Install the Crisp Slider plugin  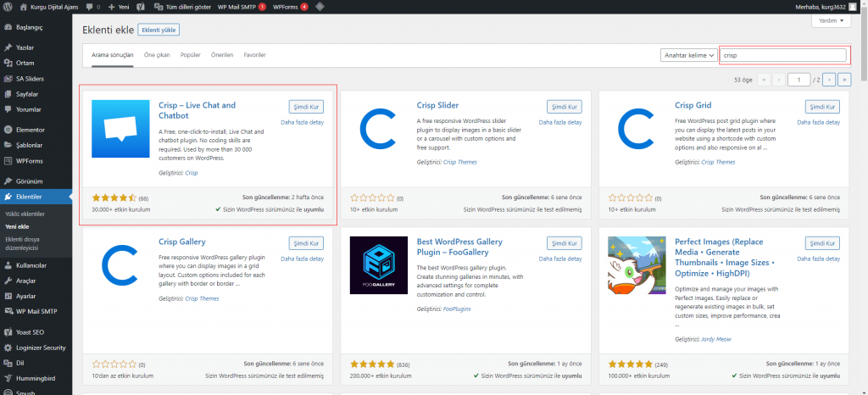[564, 107]
